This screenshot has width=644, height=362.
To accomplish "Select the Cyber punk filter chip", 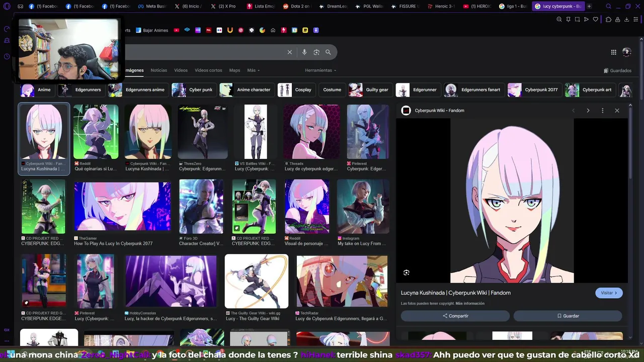I will 194,90.
